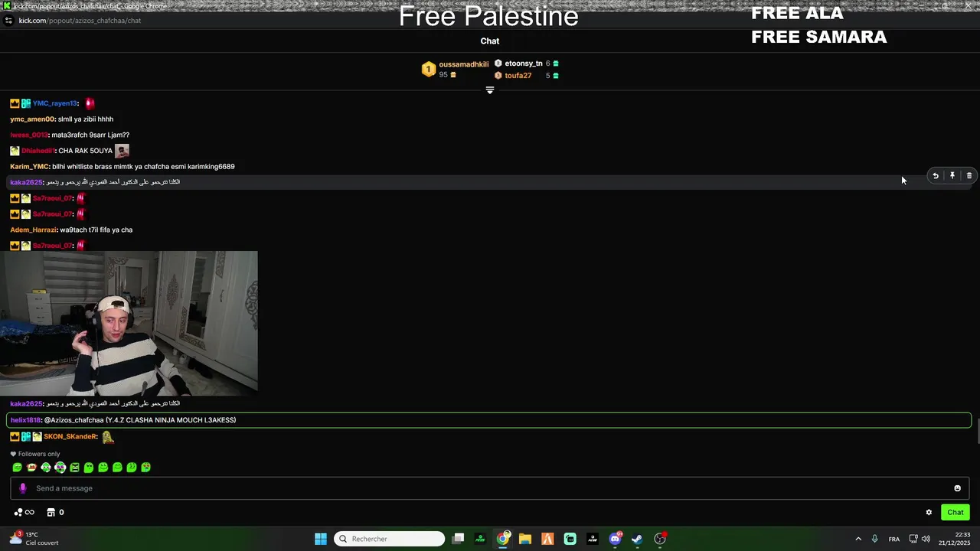Viewport: 980px width, 551px height.
Task: Focus the Send a message field
Action: pos(490,488)
